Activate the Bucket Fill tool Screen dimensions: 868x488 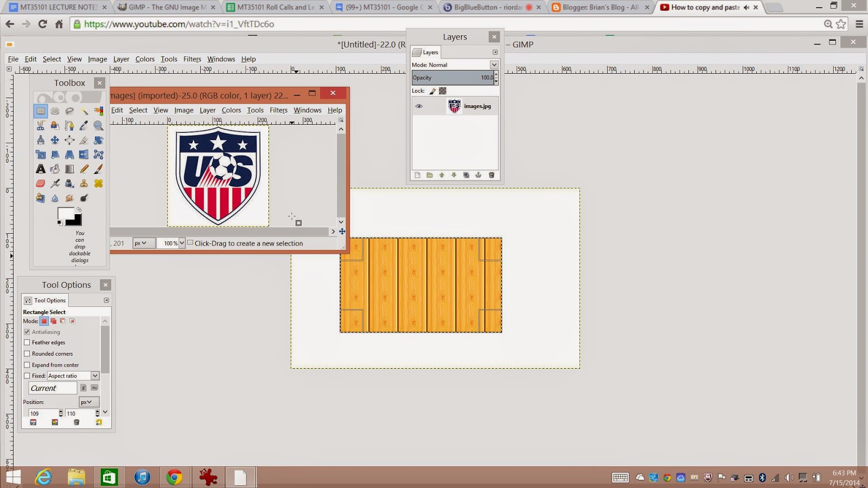tap(55, 169)
